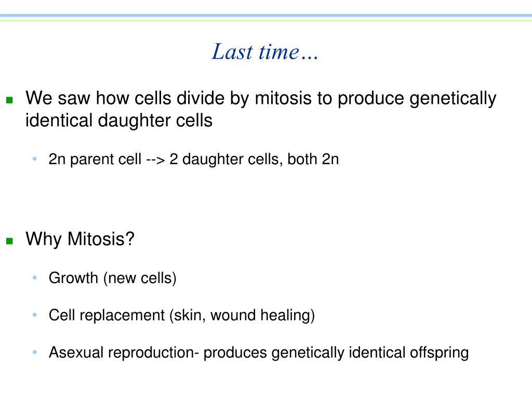
Task: Click the 'Asexual reproduction' text
Action: pos(122,352)
